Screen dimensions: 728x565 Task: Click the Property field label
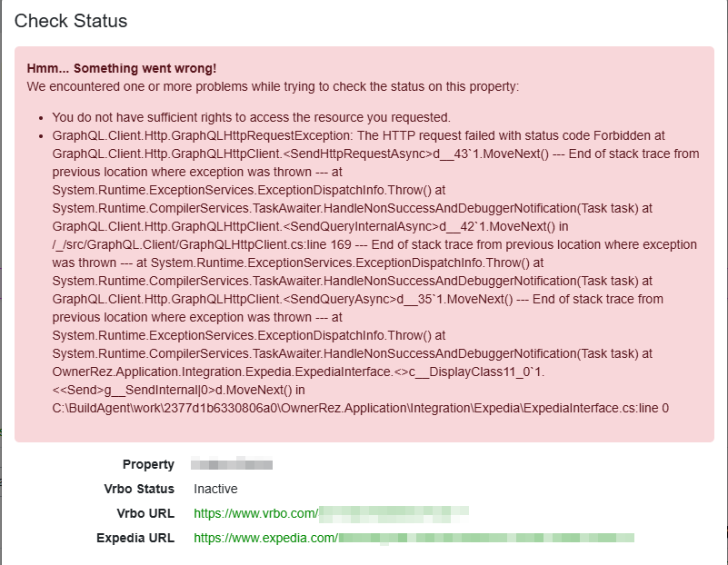tap(148, 464)
